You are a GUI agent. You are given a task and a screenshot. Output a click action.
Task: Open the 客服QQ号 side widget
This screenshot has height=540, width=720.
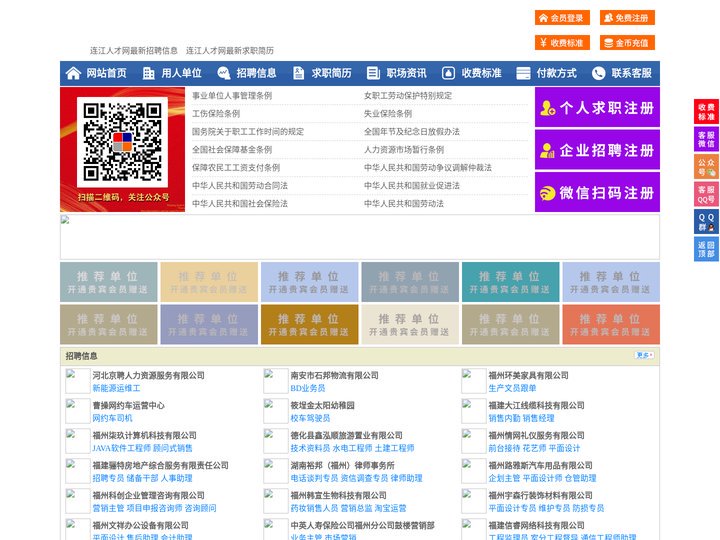pos(706,194)
